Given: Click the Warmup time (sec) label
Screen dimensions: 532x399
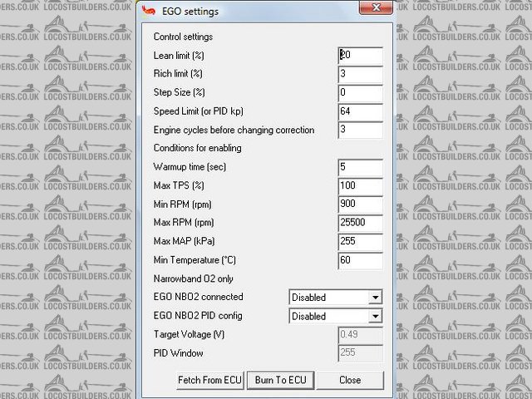Looking at the screenshot, I should pos(190,167).
